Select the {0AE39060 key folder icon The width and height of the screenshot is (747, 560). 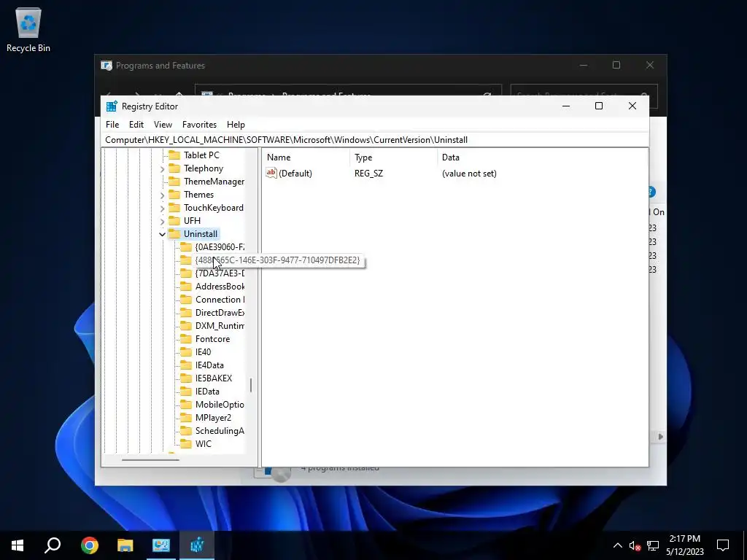(186, 246)
